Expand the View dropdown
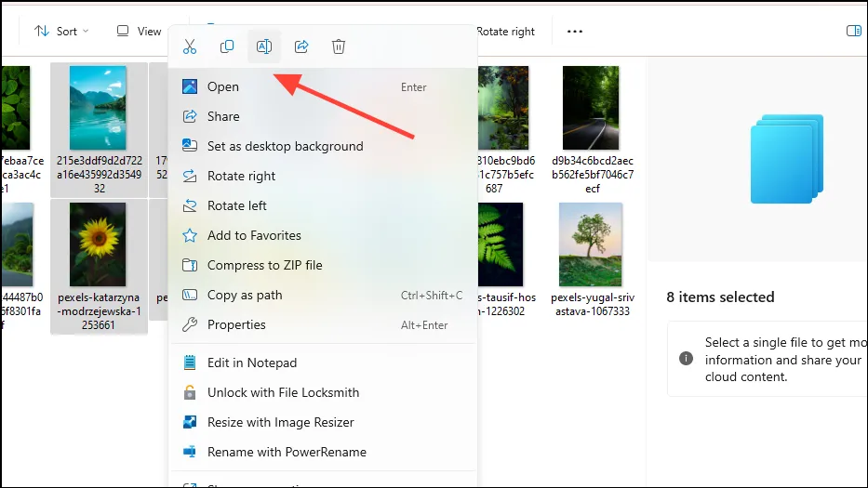This screenshot has height=488, width=868. (140, 31)
